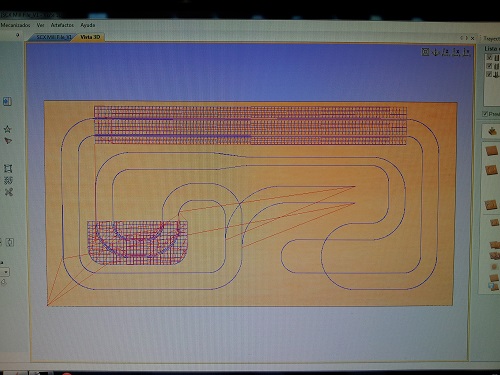Toggle third toolpath checkbox in list
This screenshot has height=375, width=500.
[489, 74]
